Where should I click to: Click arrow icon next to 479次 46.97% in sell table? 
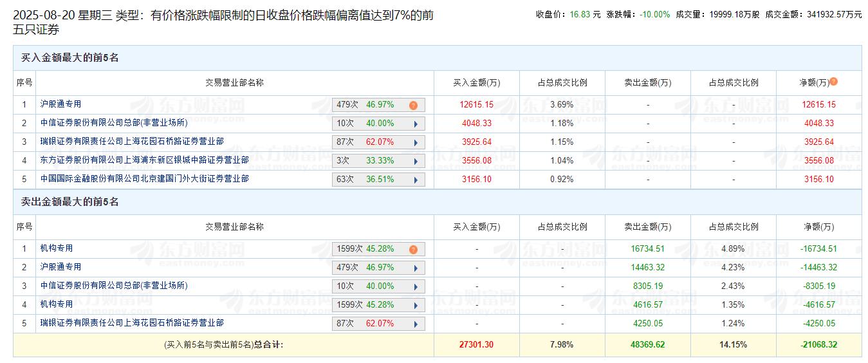[416, 268]
